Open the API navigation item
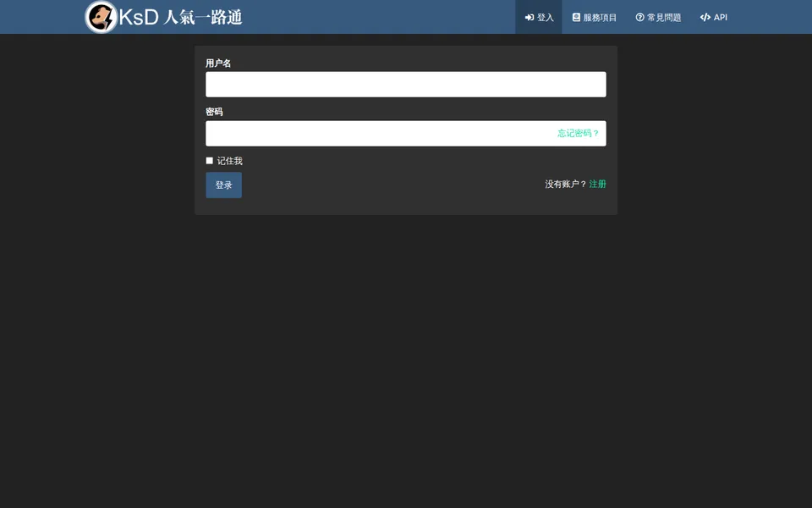 pos(714,17)
